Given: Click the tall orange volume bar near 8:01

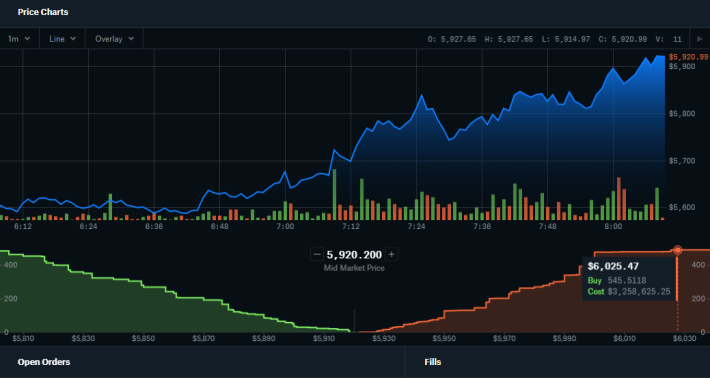Looking at the screenshot, I should [x=619, y=199].
